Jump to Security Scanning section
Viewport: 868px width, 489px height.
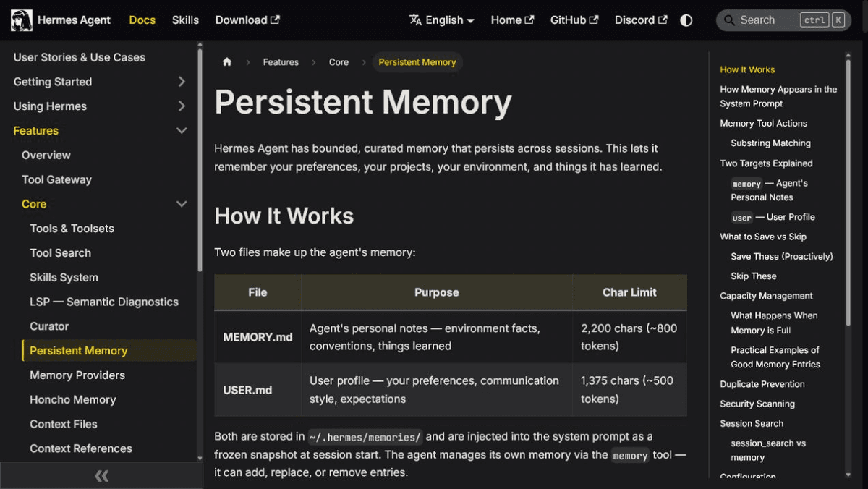click(x=757, y=404)
